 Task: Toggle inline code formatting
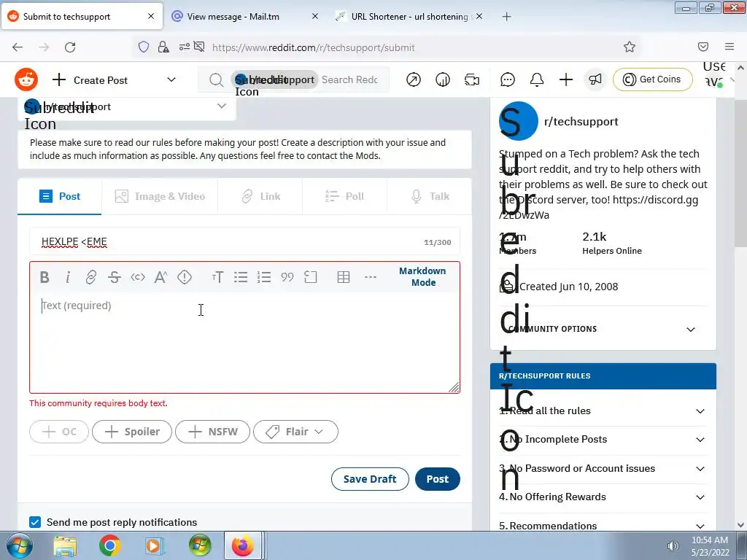(138, 277)
